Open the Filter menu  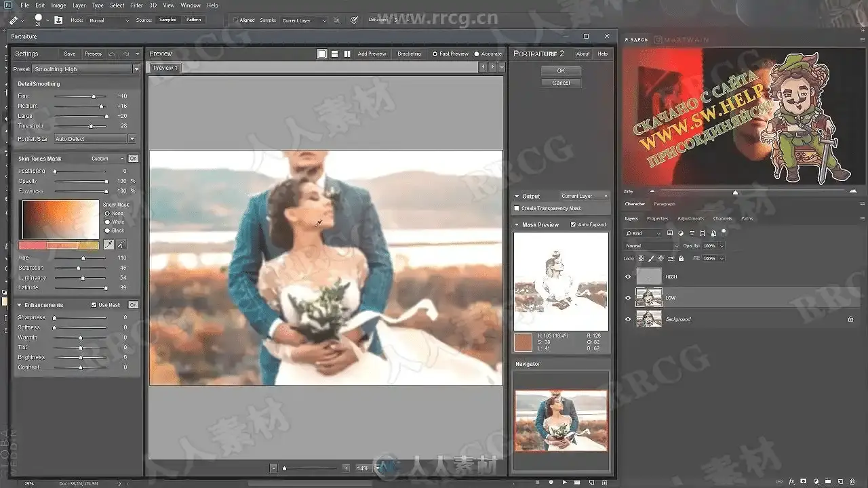click(x=137, y=5)
